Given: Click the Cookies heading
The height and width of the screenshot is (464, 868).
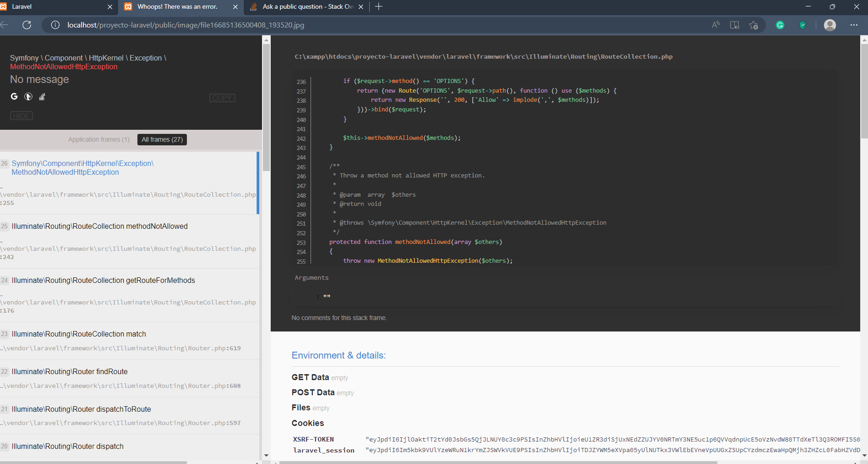Looking at the screenshot, I should pyautogui.click(x=308, y=423).
